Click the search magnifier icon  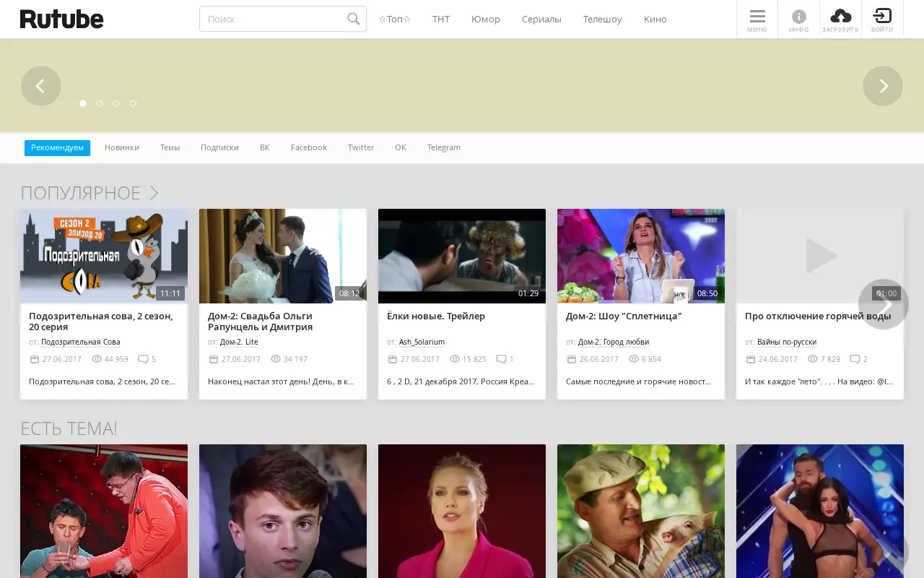pyautogui.click(x=354, y=19)
